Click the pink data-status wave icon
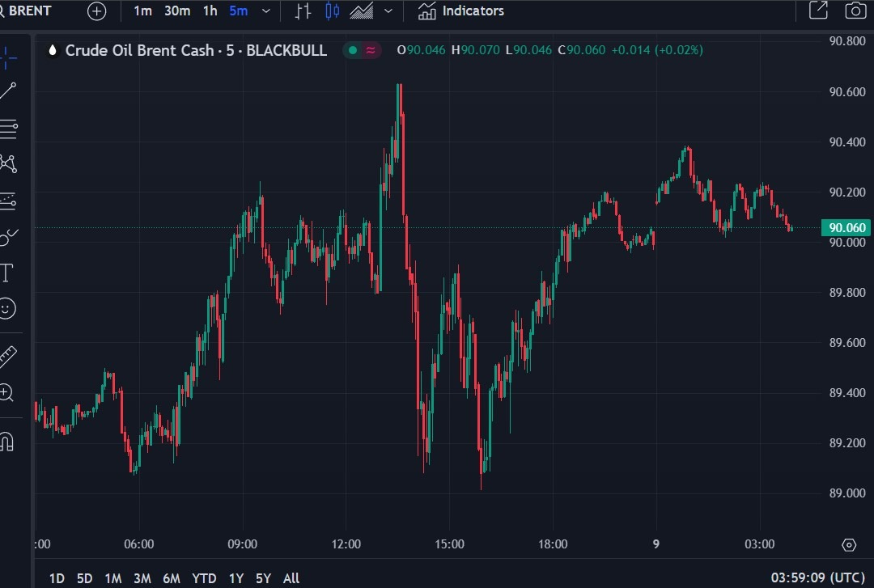Screen dimensions: 874x588 [371, 50]
